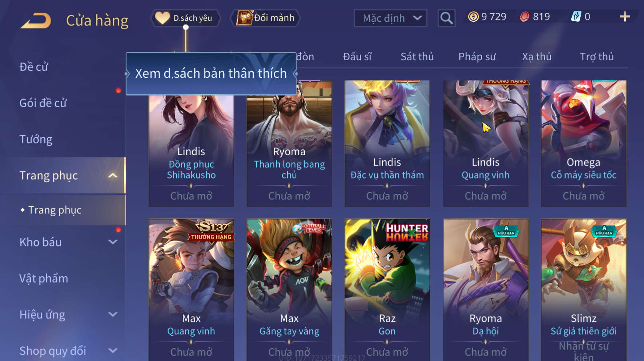This screenshot has height=361, width=644.
Task: Click the red ruby currency icon
Action: pos(524,17)
